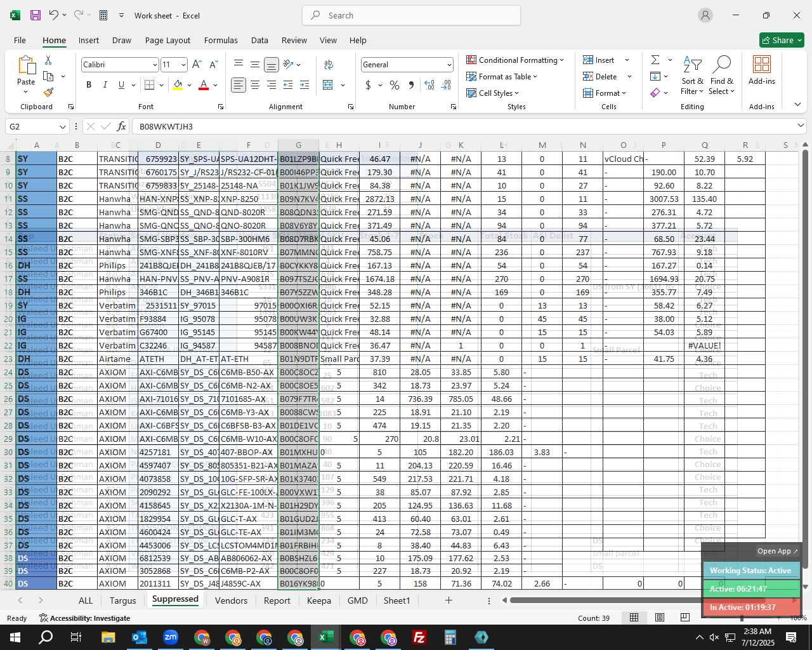The height and width of the screenshot is (650, 812).
Task: Switch to Page Break Preview icon
Action: [684, 618]
